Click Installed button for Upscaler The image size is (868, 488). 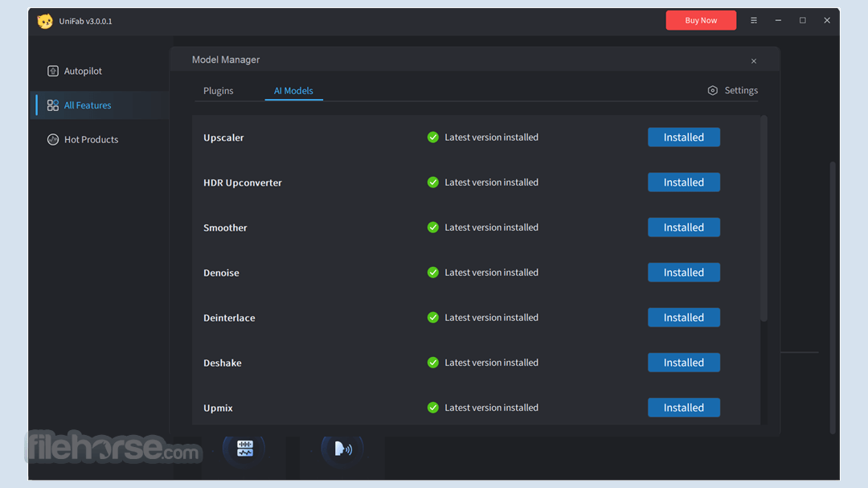684,137
